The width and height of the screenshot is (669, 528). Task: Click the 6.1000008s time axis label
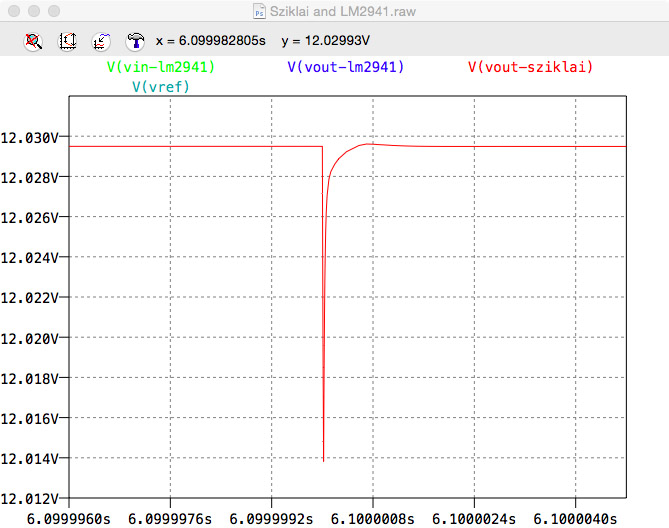372,519
